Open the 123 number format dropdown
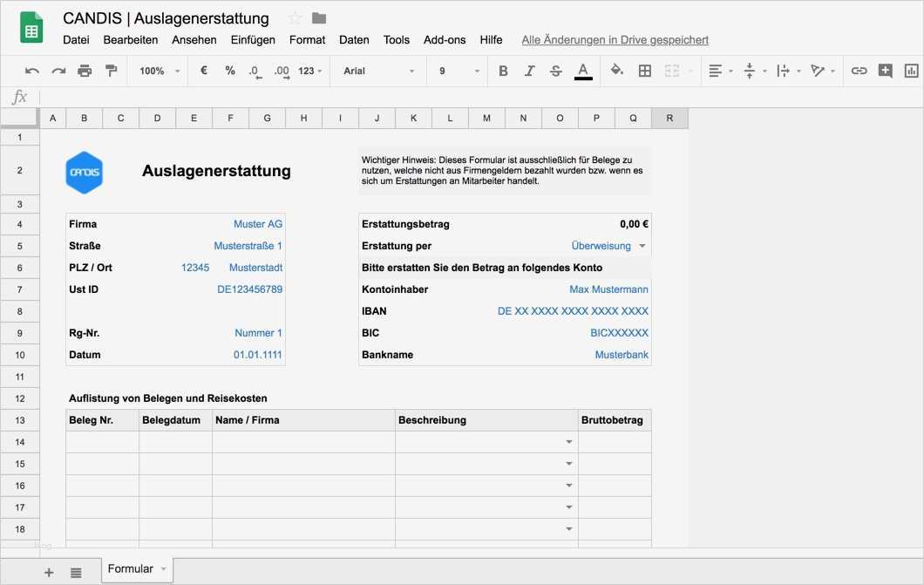Image resolution: width=924 pixels, height=585 pixels. tap(307, 71)
